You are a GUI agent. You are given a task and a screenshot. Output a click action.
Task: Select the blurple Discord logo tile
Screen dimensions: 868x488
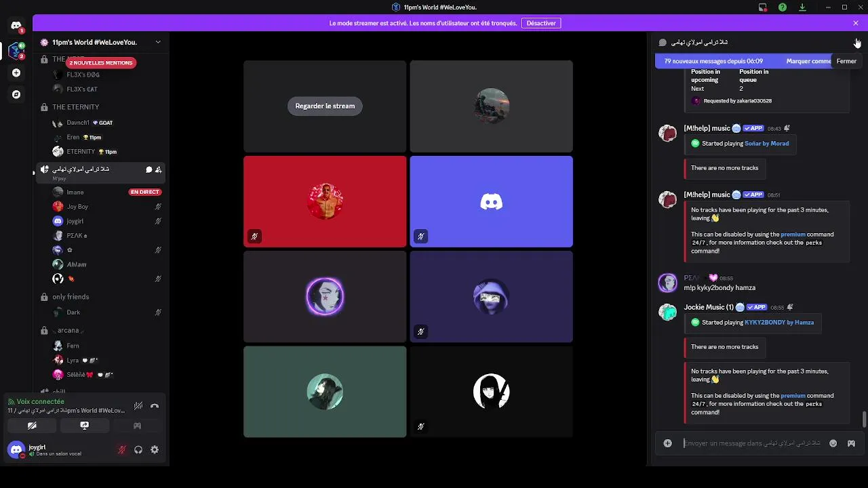click(491, 201)
